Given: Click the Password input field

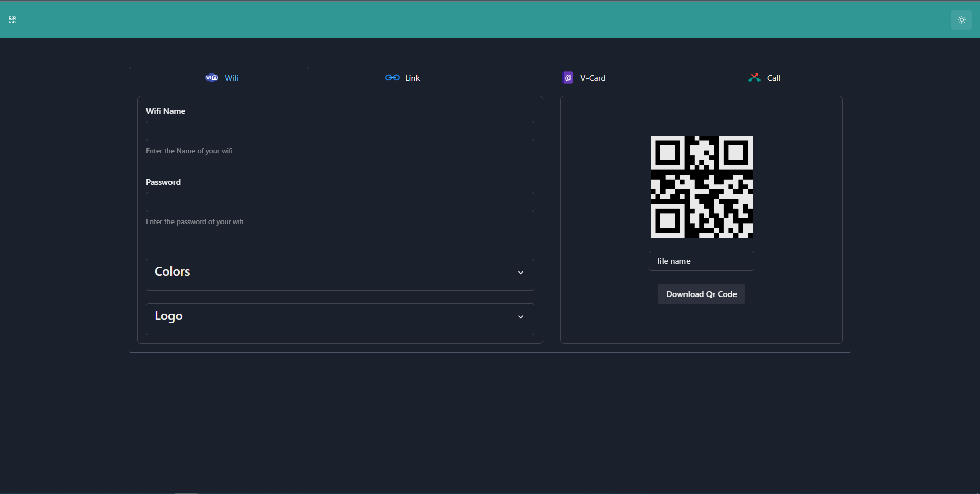Looking at the screenshot, I should pyautogui.click(x=339, y=202).
